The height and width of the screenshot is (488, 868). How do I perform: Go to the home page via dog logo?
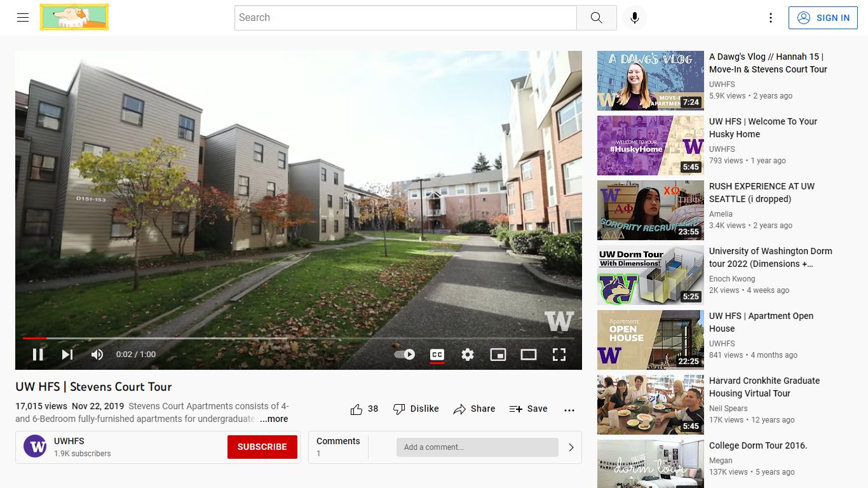[74, 17]
